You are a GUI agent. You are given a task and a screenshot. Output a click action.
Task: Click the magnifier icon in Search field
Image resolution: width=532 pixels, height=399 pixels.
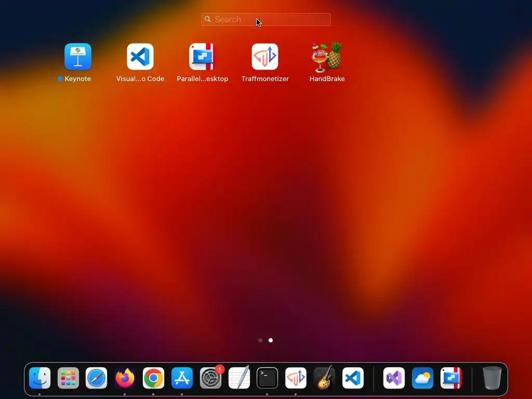coord(208,19)
